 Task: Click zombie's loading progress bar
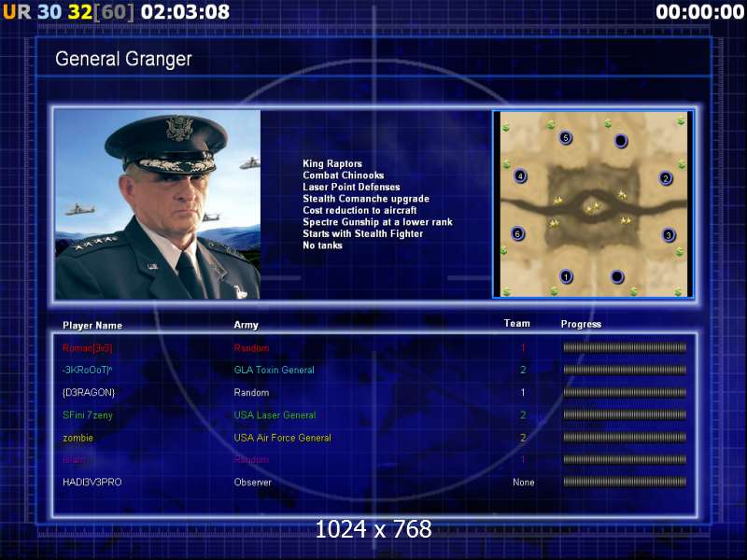tap(625, 437)
